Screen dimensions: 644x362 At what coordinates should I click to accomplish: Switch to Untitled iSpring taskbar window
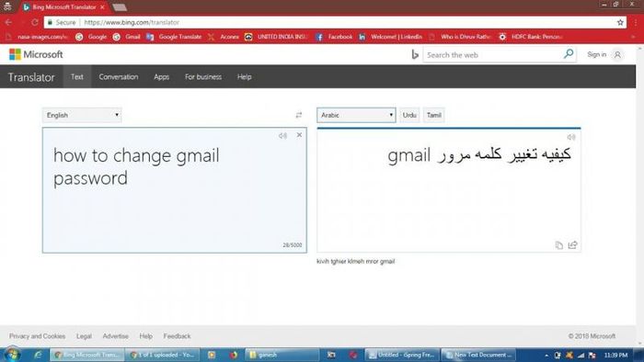coord(403,355)
